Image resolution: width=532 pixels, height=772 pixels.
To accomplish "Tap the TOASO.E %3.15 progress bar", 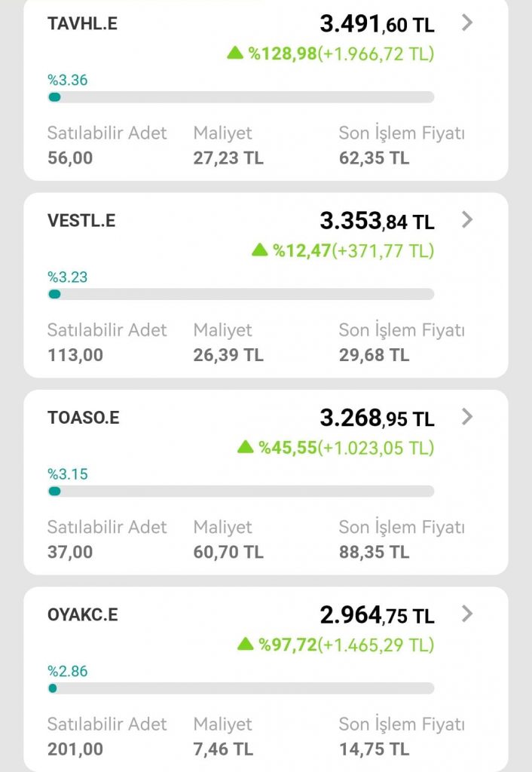I will click(x=240, y=492).
